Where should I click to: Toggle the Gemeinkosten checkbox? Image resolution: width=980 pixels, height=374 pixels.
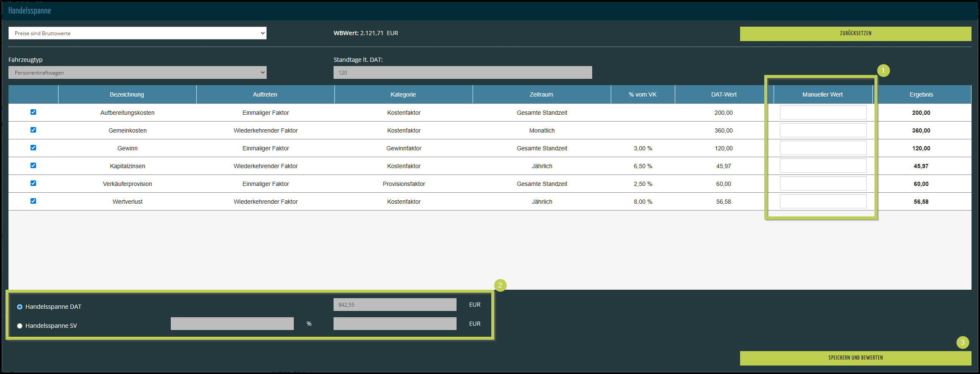point(33,130)
